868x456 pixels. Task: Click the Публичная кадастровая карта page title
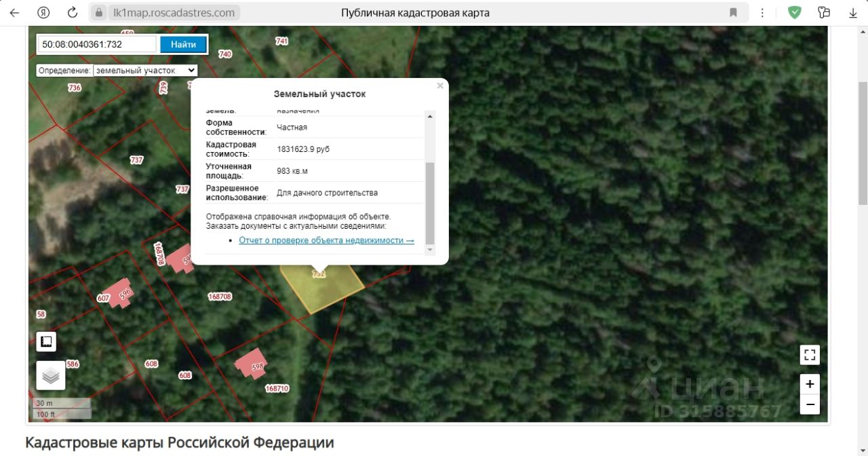point(415,13)
